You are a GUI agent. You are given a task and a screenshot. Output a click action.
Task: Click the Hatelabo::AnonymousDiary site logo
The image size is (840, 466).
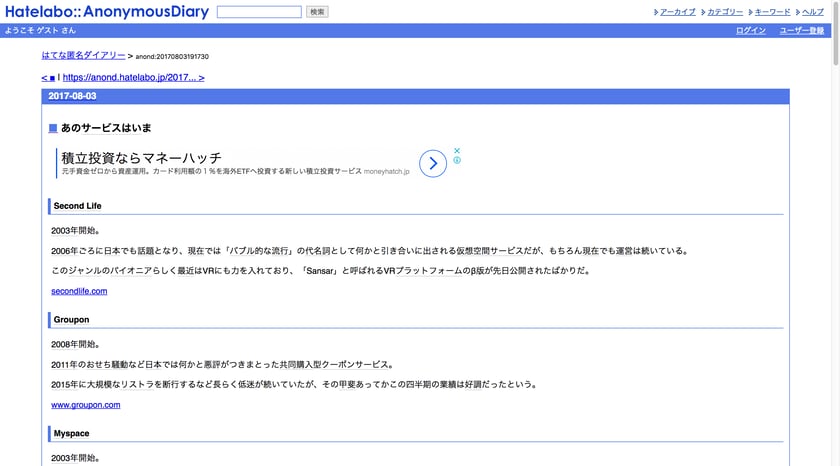107,11
